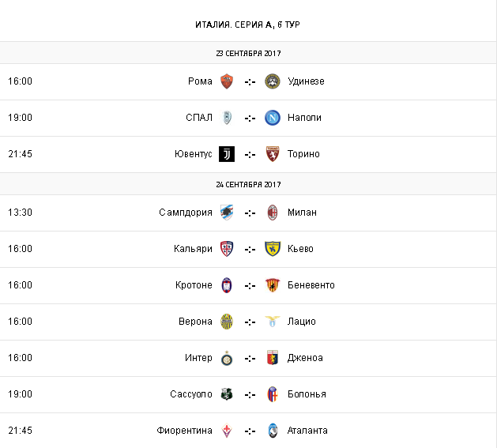The height and width of the screenshot is (448, 497).
Task: Click the Atalanta club crest
Action: [x=273, y=431]
